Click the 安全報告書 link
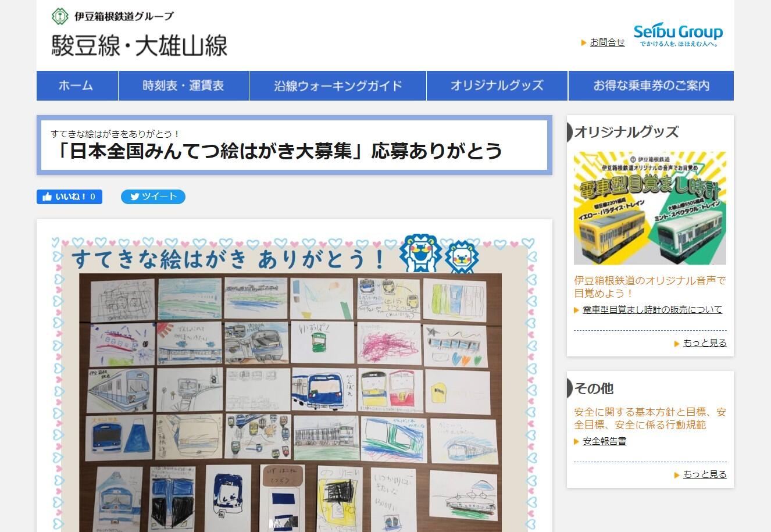Image resolution: width=771 pixels, height=532 pixels. (604, 441)
